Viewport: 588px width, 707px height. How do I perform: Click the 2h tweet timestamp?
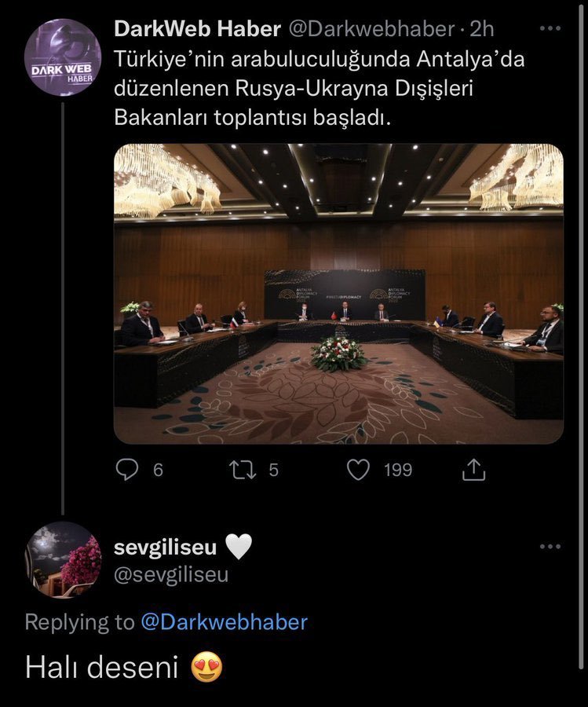click(482, 29)
